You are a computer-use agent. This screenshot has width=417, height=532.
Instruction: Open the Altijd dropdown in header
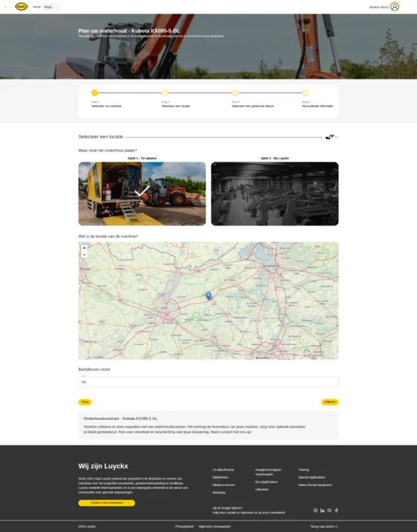pos(50,7)
